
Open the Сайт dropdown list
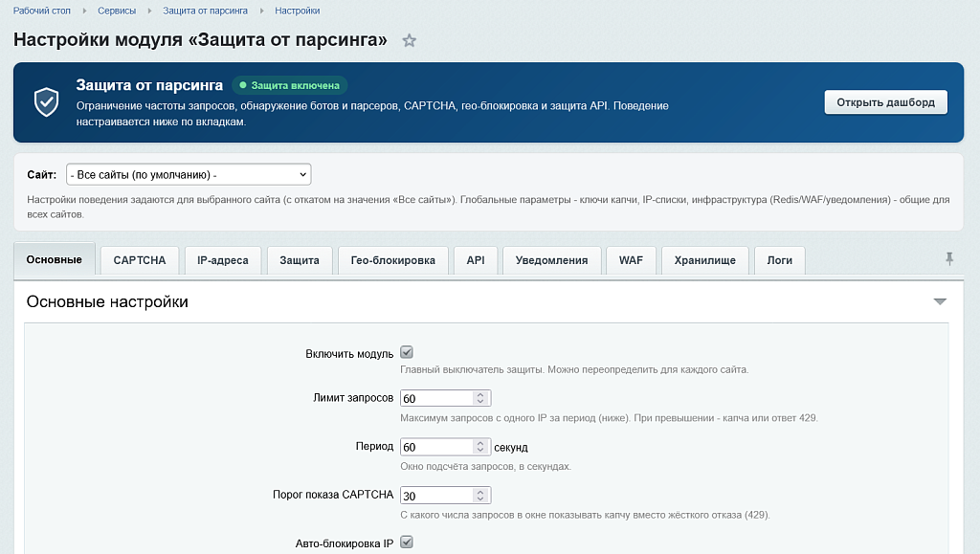pyautogui.click(x=189, y=174)
